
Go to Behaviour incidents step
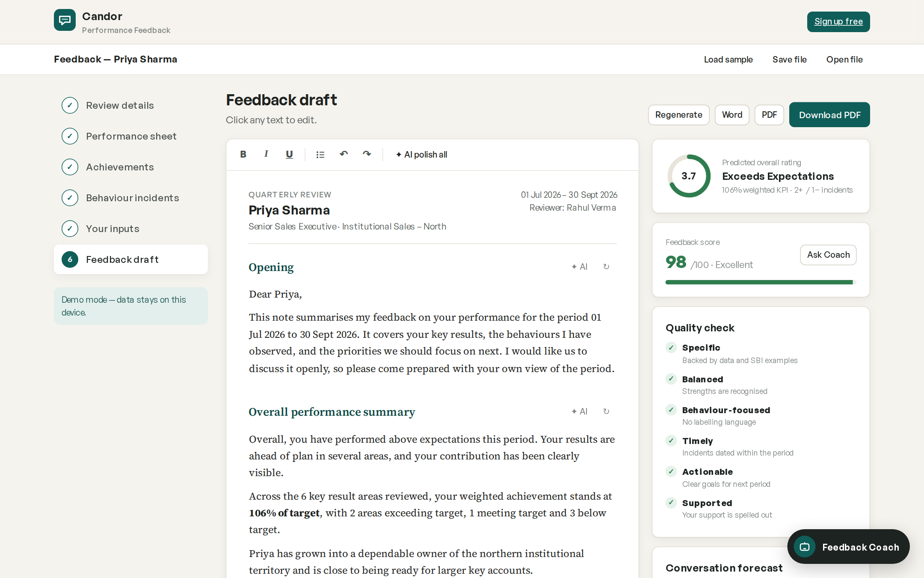tap(131, 198)
